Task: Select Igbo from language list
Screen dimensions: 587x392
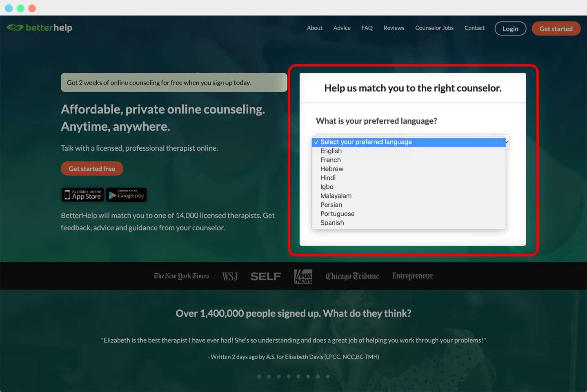Action: 409,187
